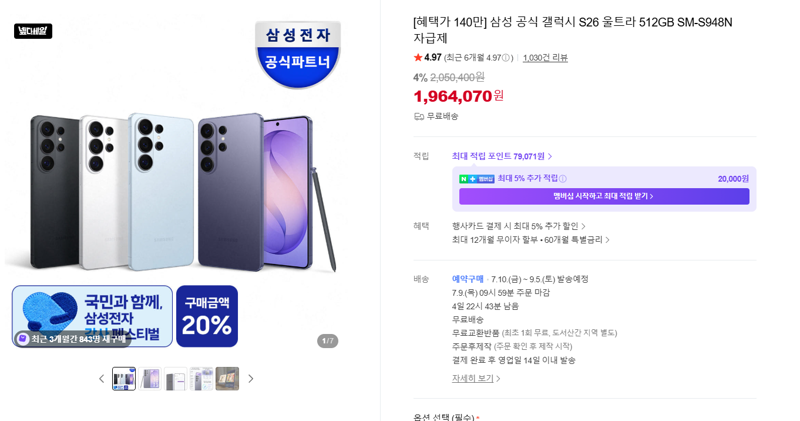This screenshot has width=800, height=421.
Task: Click the 구매금액 20% promotional banner
Action: point(207,316)
